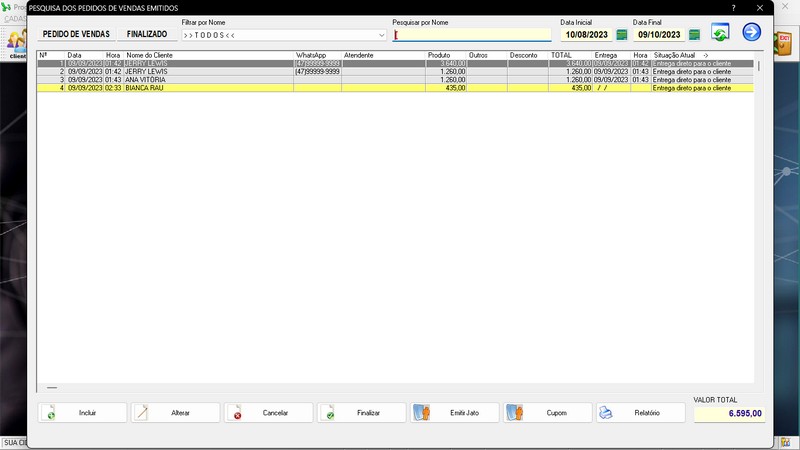Screen dimensions: 800x450
Task: Select order number 1 JERRY LEWIS row
Action: [x=395, y=63]
